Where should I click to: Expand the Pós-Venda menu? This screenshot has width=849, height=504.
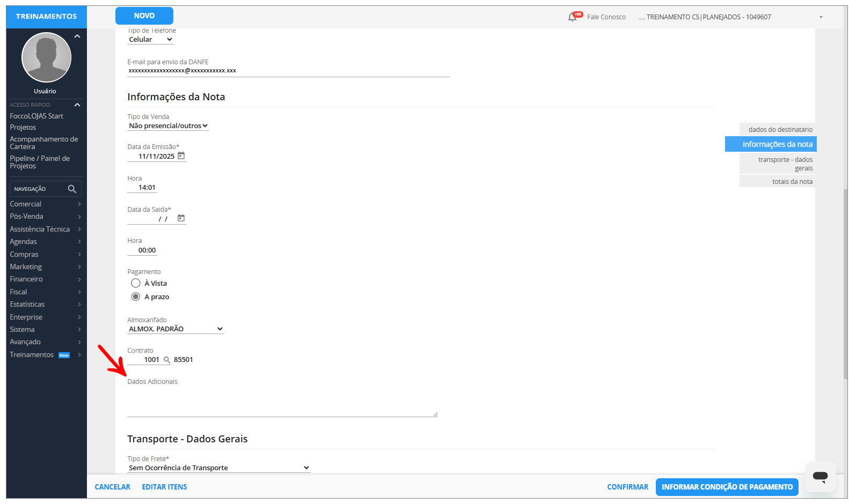coord(45,217)
